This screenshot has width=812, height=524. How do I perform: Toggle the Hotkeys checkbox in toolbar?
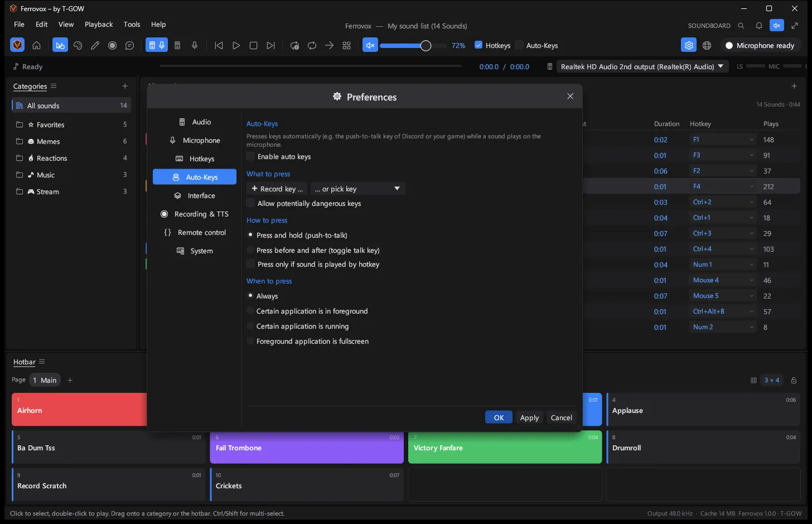click(x=478, y=45)
